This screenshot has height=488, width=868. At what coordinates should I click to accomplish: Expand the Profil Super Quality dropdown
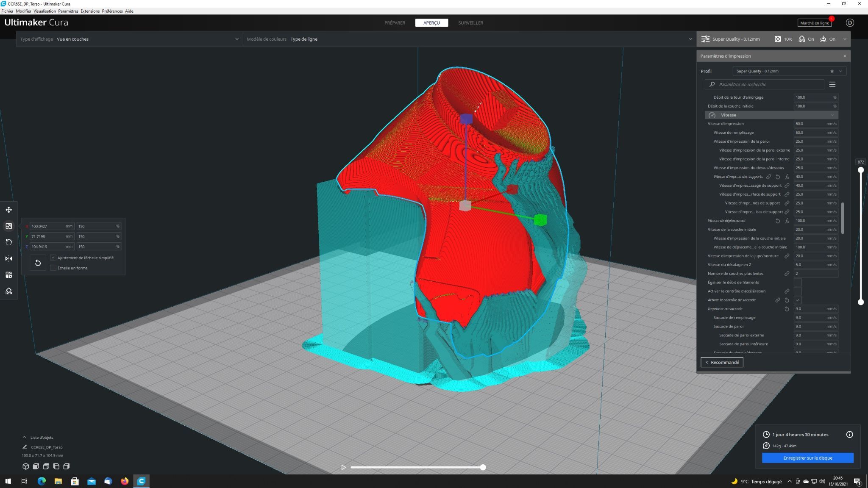(x=789, y=71)
